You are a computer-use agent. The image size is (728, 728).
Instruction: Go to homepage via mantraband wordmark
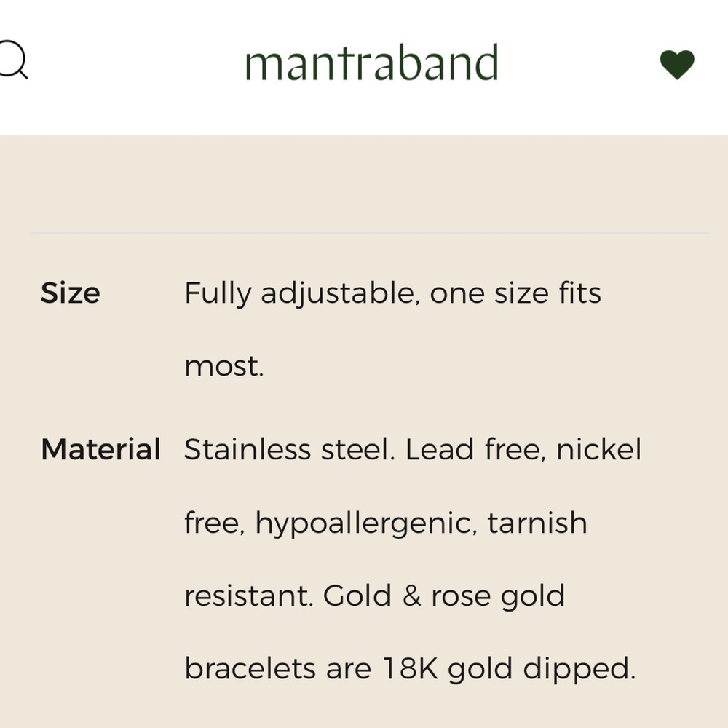pos(372,62)
